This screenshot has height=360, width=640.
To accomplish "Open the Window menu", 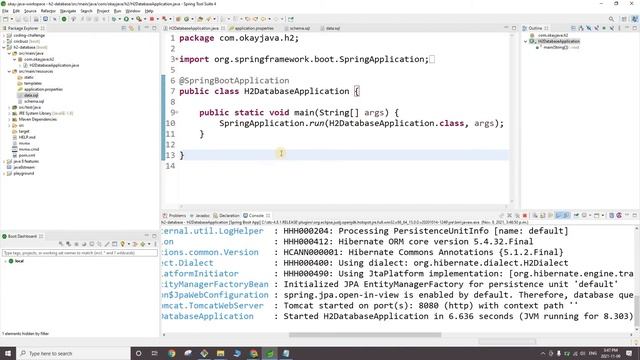I will [133, 11].
